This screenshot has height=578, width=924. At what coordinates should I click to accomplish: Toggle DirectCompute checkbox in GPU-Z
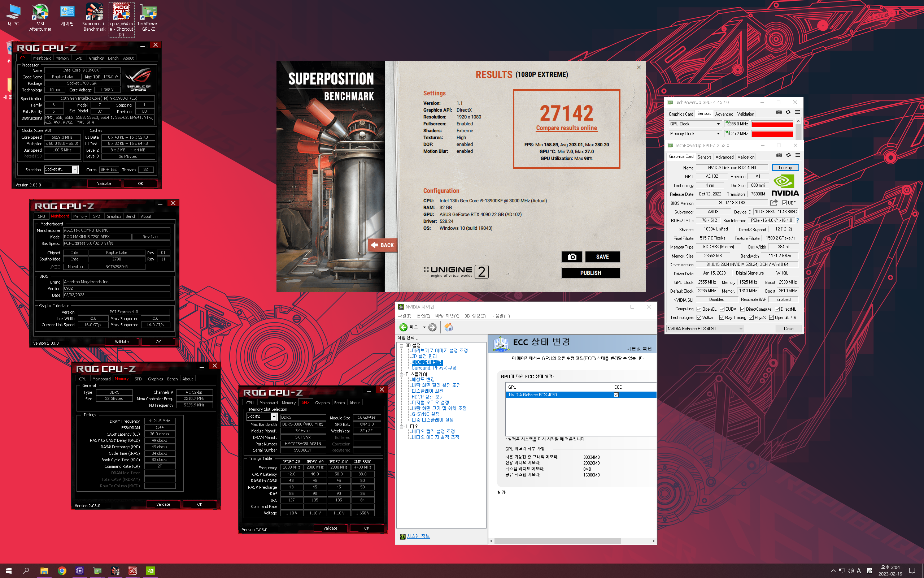[x=743, y=309]
